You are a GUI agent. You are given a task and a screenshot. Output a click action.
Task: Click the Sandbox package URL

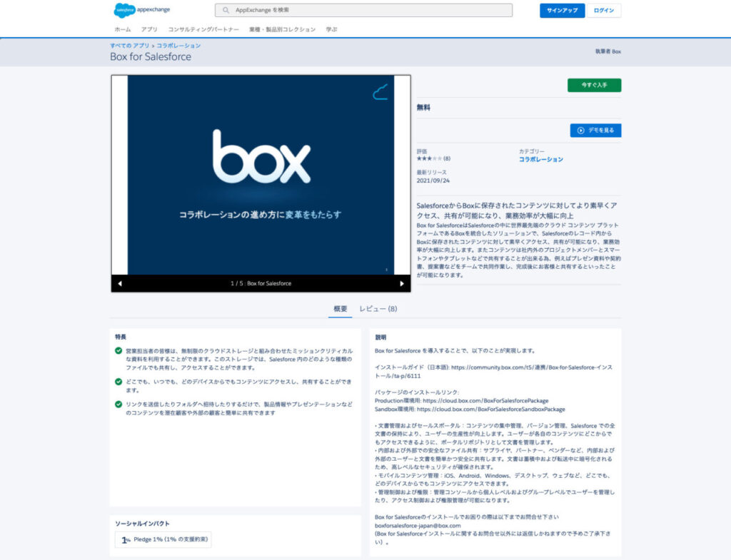491,409
